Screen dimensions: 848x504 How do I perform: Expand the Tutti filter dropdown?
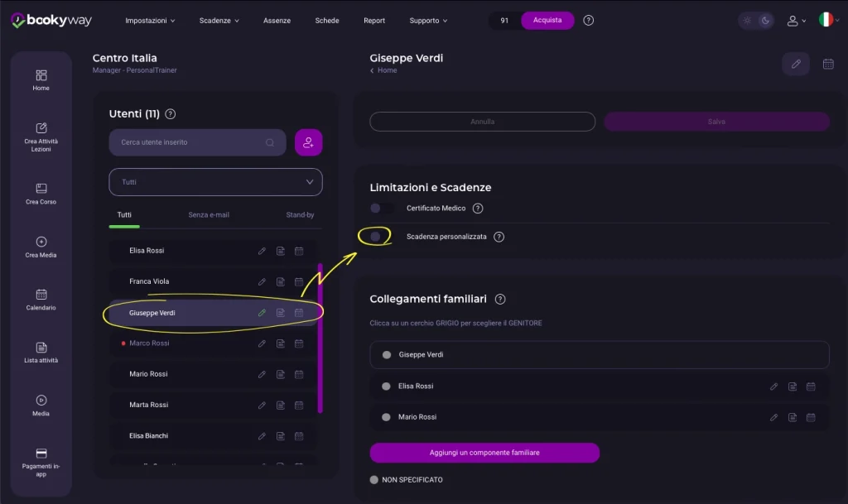215,182
